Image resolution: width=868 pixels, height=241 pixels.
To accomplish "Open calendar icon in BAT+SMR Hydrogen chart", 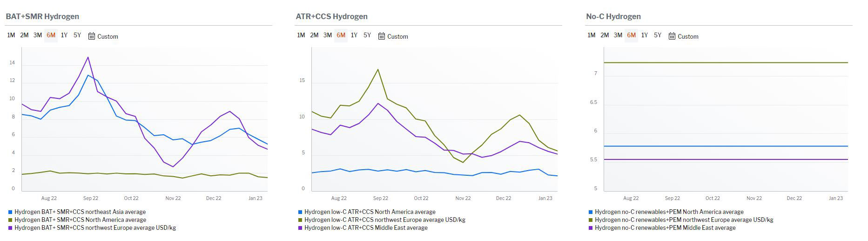I will coord(92,36).
